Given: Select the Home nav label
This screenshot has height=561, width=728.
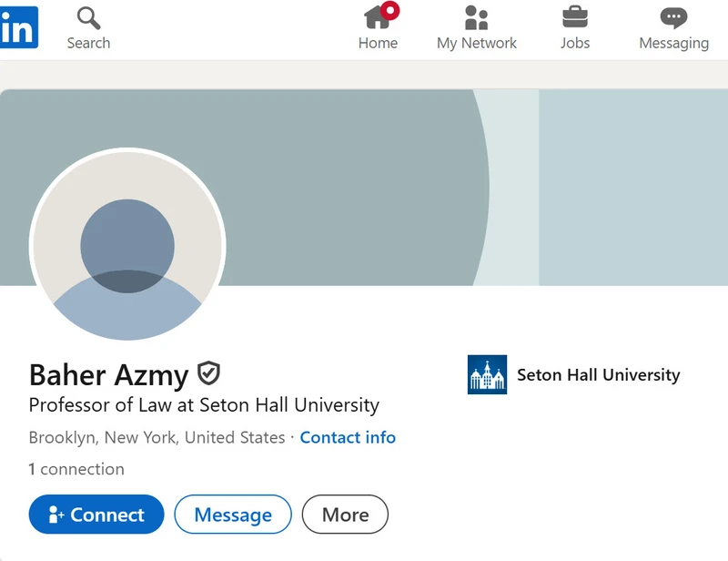Looking at the screenshot, I should [x=378, y=43].
